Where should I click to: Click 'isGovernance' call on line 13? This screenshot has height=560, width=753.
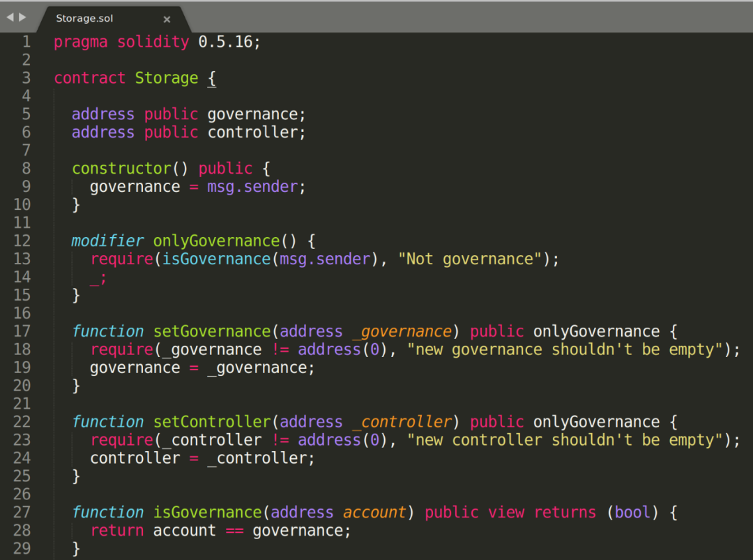click(x=216, y=259)
